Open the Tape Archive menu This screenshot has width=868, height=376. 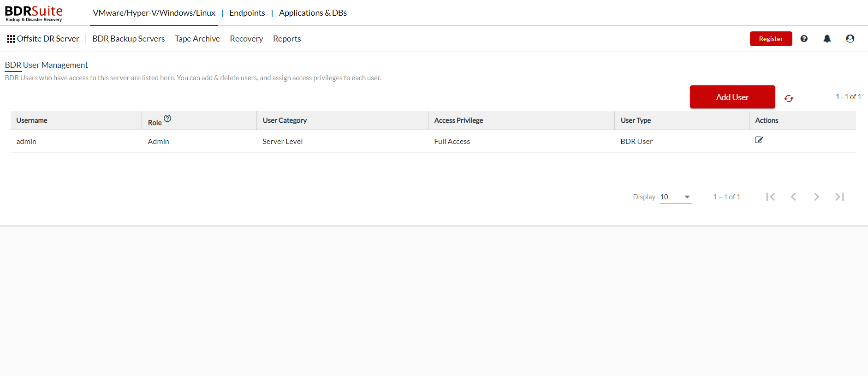(197, 39)
